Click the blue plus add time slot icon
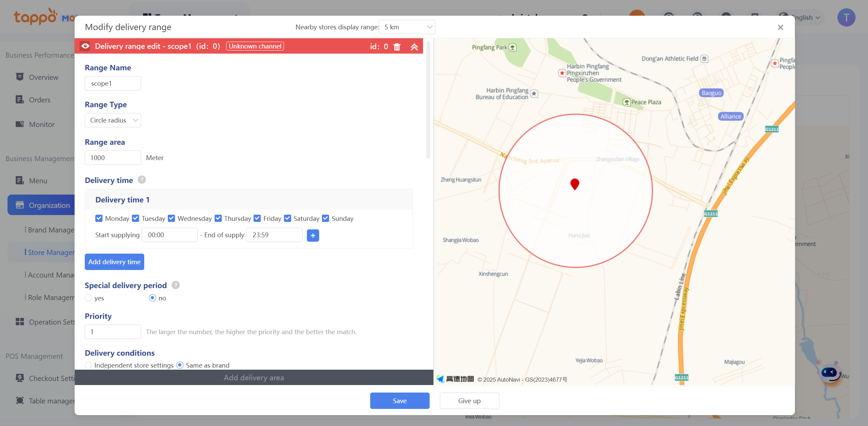 313,235
